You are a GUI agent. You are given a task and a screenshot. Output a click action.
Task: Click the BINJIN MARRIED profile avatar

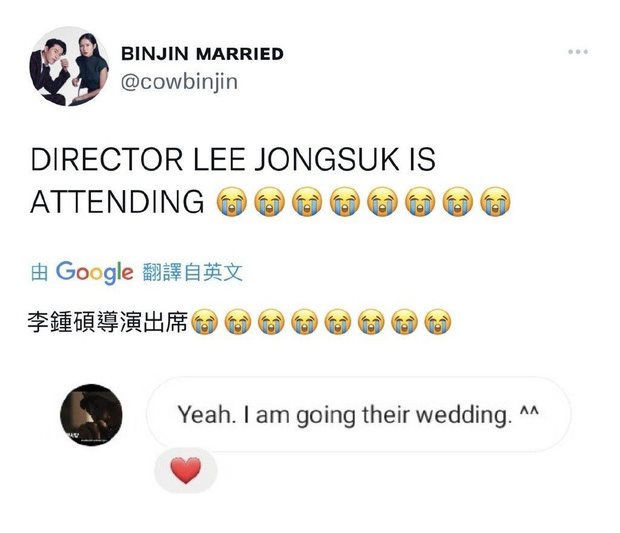click(x=70, y=66)
